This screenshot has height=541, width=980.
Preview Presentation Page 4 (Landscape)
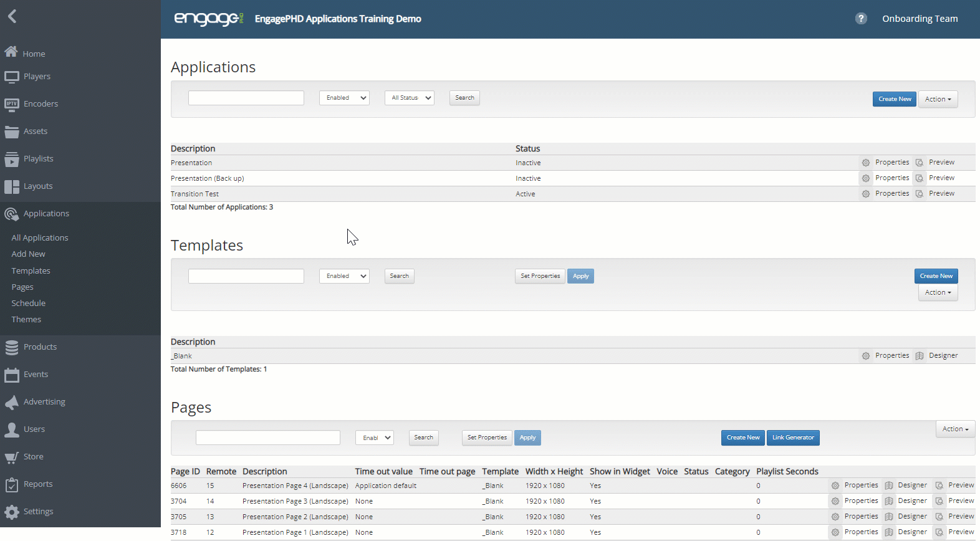point(939,486)
